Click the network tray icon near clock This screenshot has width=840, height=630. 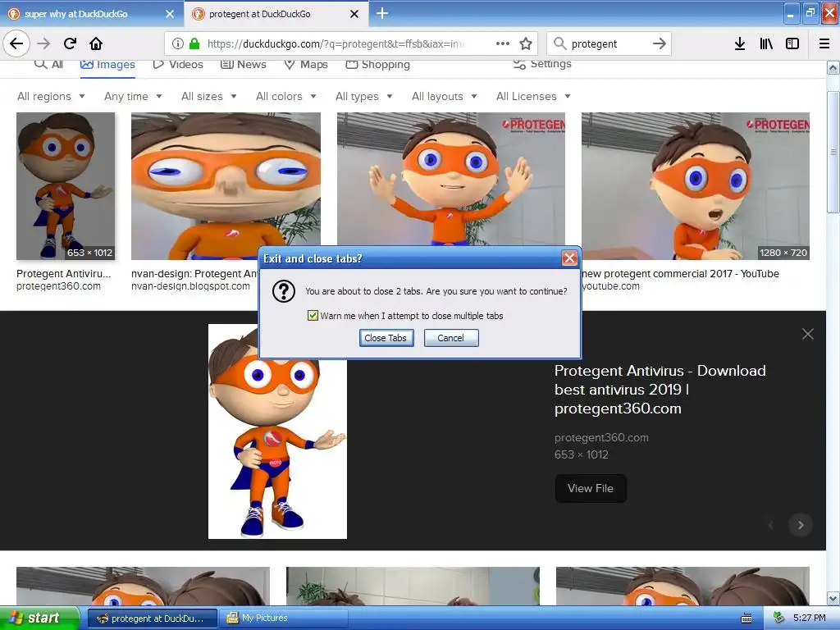tap(779, 618)
